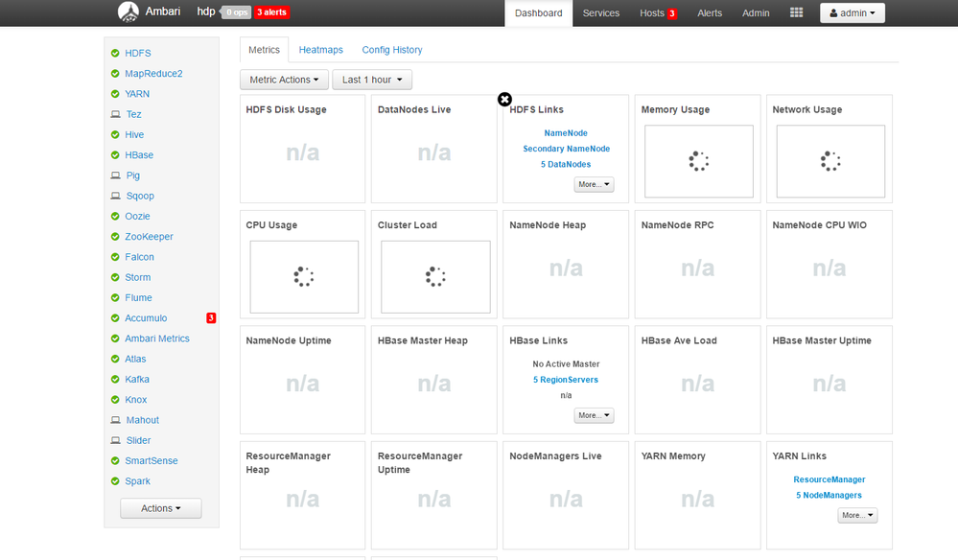
Task: Open the Metric Actions dropdown
Action: point(284,80)
